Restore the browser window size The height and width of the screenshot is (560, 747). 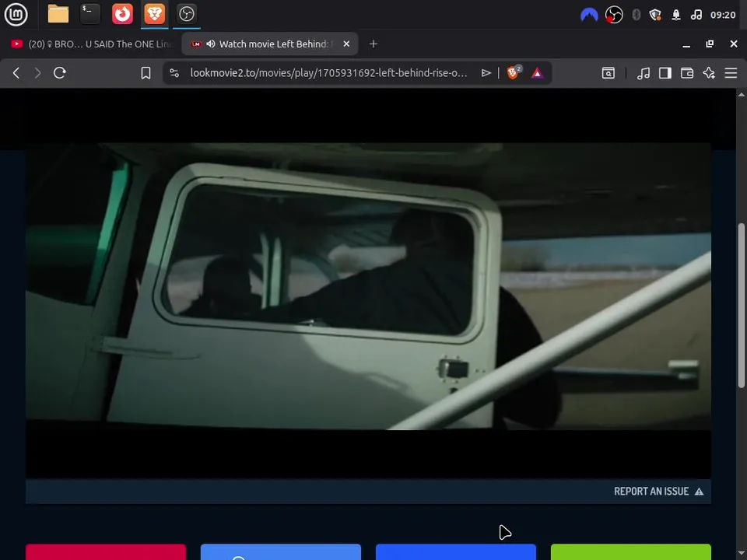[710, 44]
